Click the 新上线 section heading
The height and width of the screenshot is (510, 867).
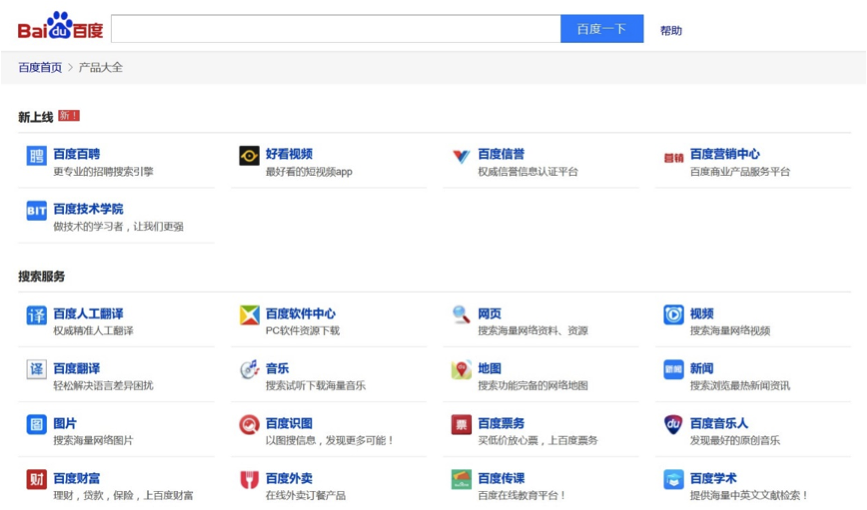click(x=35, y=117)
